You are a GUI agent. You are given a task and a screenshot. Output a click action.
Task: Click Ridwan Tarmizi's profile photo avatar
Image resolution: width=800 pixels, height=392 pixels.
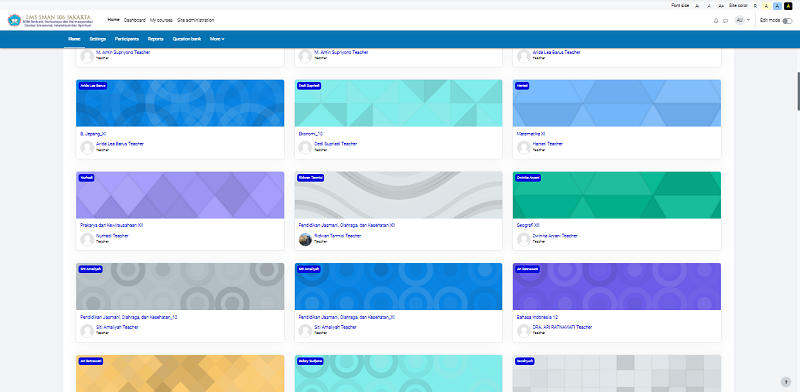tap(305, 239)
